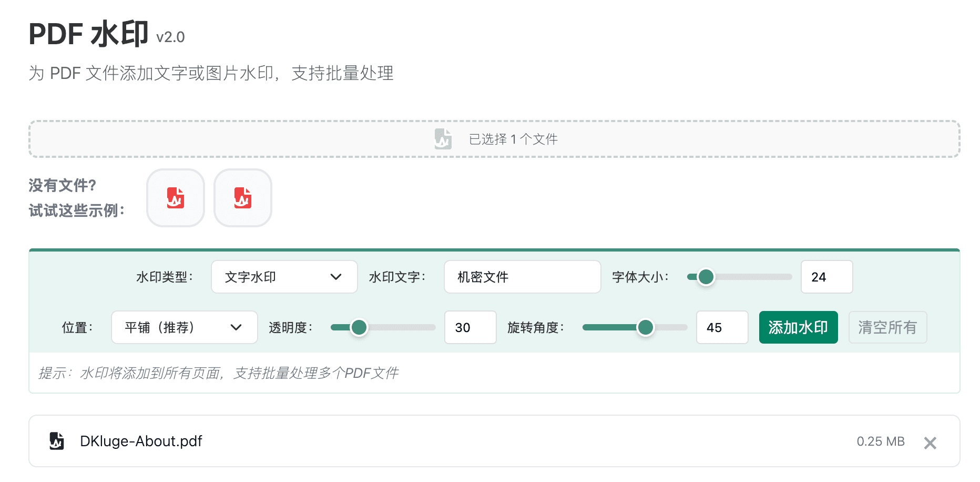980x482 pixels.
Task: Remove DKluge-About.pdf with the X icon
Action: (x=930, y=443)
